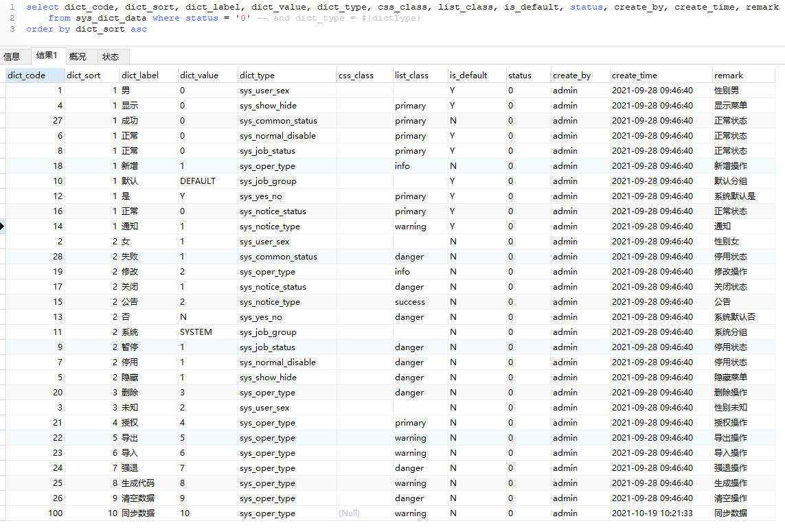Click the 'order by dict_sort asc' SQL line
The image size is (785, 532).
point(87,29)
